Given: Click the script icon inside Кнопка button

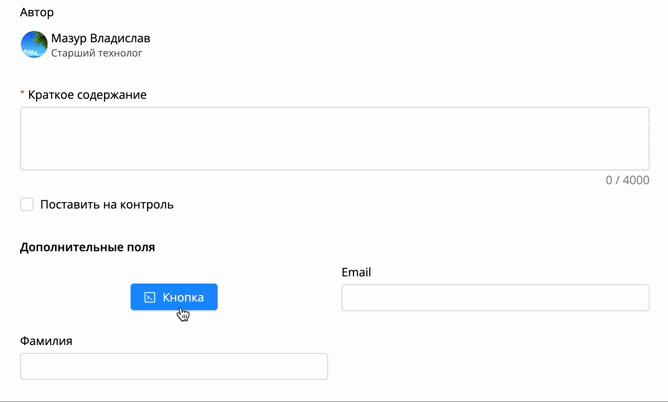Looking at the screenshot, I should (150, 297).
